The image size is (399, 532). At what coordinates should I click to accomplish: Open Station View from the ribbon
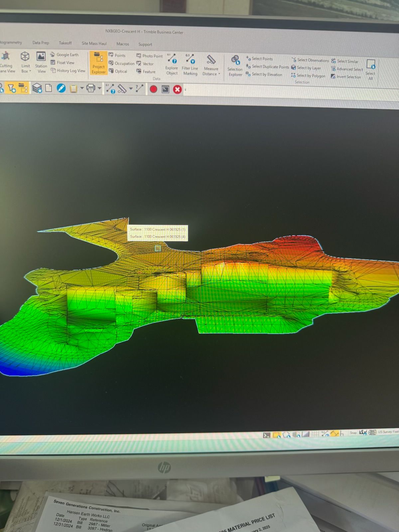[41, 62]
